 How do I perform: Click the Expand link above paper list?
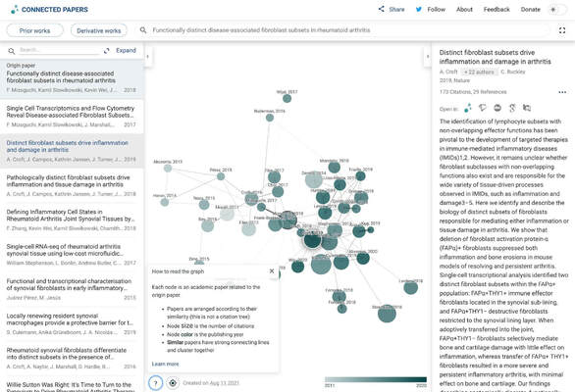(x=126, y=51)
